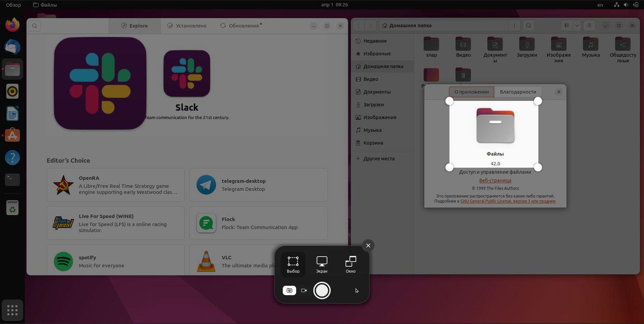This screenshot has height=324, width=644.
Task: Switch to the Установлено tab
Action: tap(187, 26)
